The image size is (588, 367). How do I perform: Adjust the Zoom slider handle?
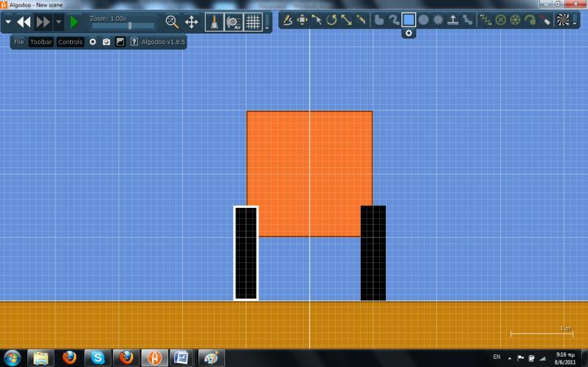click(x=130, y=26)
